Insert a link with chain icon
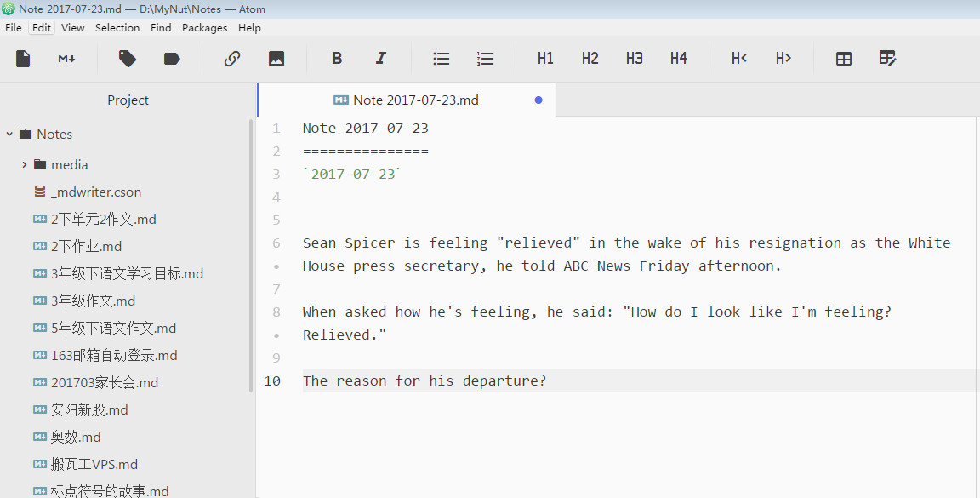 point(232,58)
